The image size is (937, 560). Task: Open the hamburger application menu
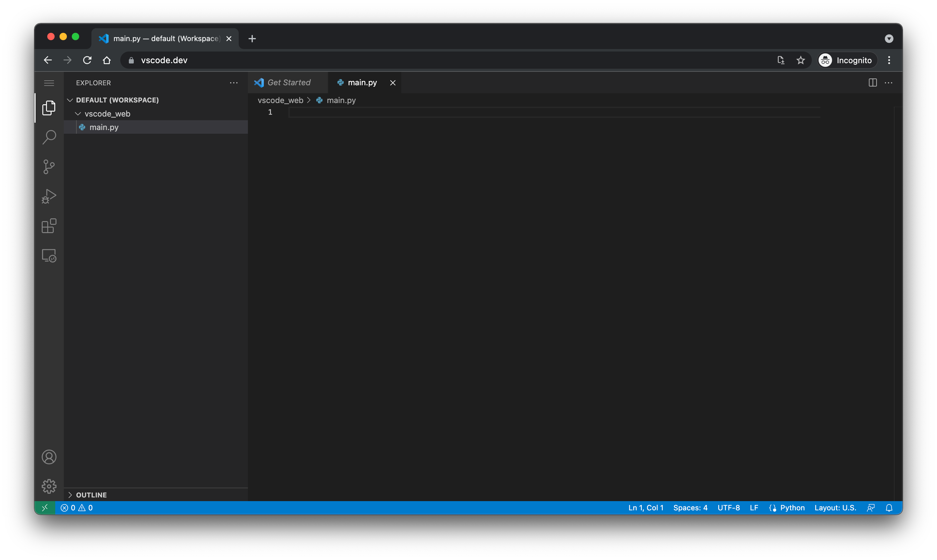point(49,83)
